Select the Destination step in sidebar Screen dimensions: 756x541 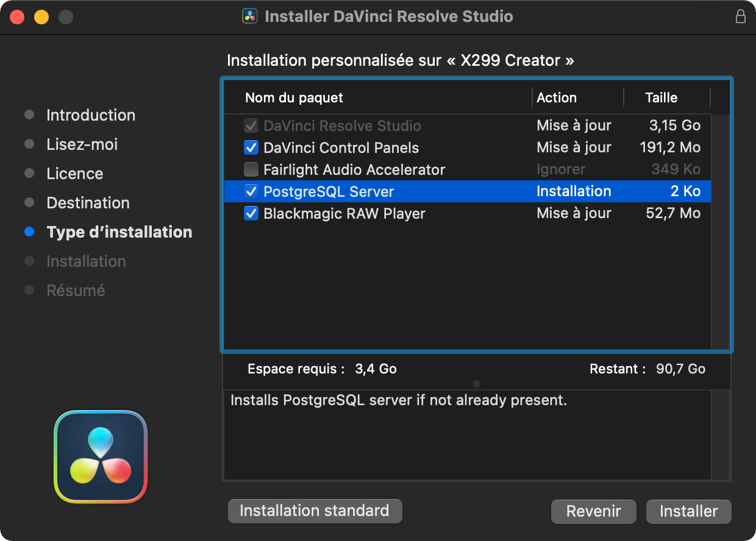(88, 203)
